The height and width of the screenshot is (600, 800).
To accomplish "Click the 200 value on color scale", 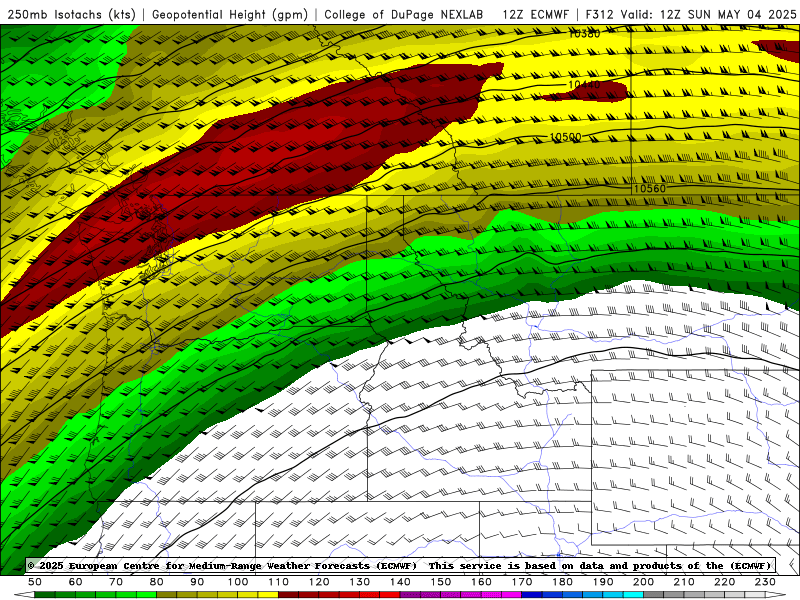I will [643, 582].
